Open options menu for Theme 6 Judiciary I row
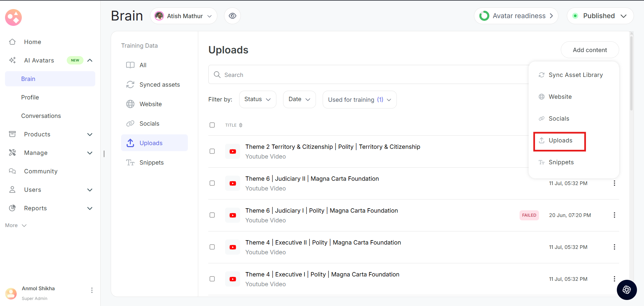Screen dimensions: 644x306 click(614, 215)
